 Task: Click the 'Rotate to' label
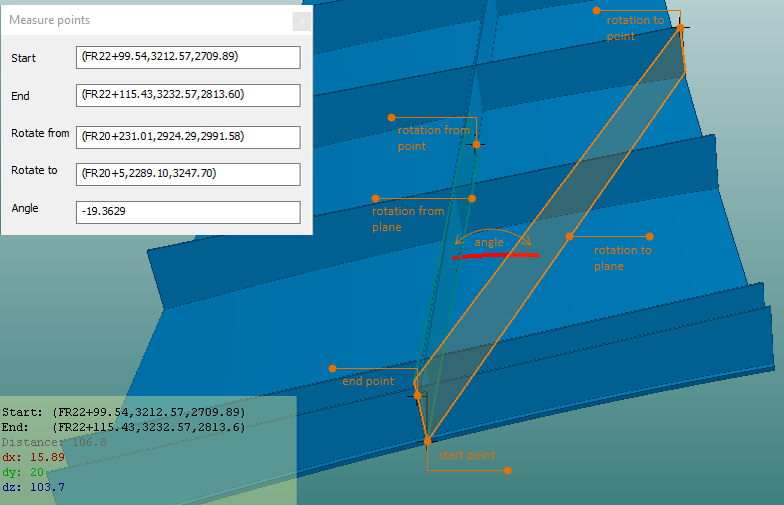[34, 170]
